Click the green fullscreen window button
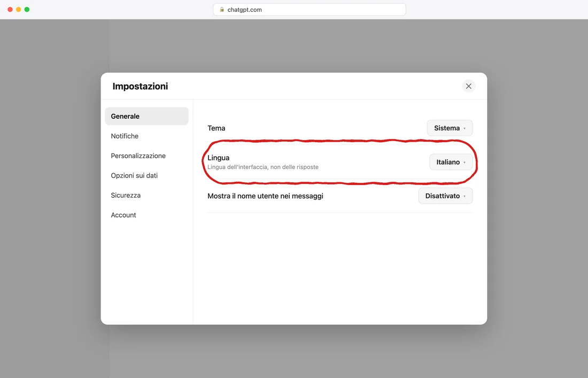Viewport: 588px width, 378px height. pyautogui.click(x=27, y=10)
